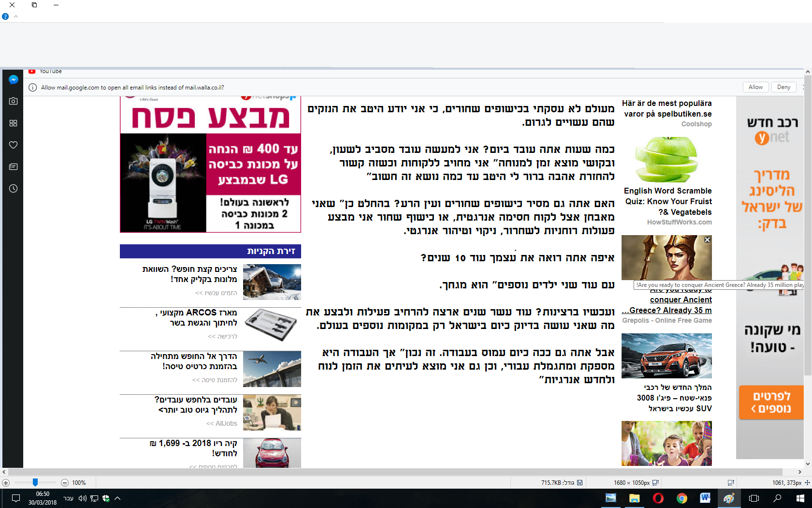
Task: Click the taskbar clock showing 06:50
Action: click(x=43, y=498)
